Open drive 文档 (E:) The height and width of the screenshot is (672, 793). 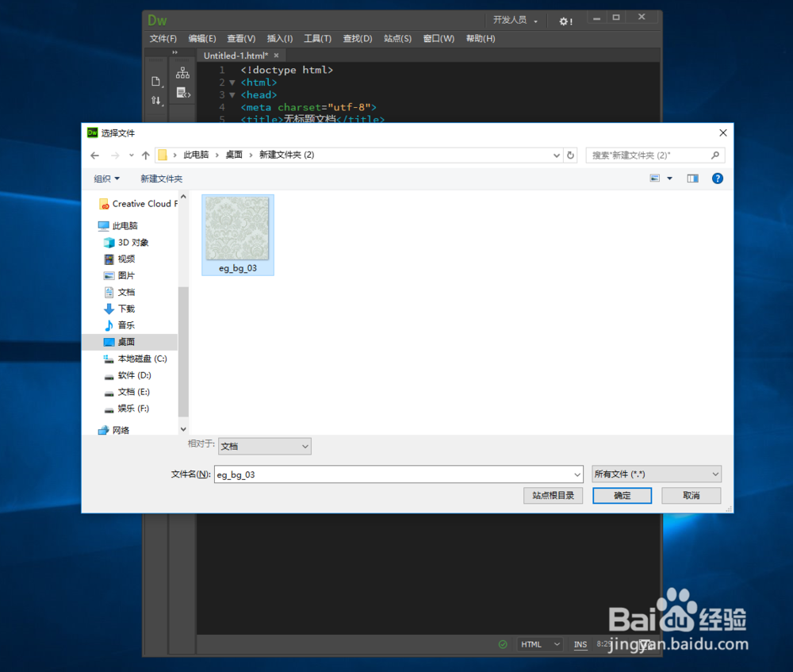pos(127,392)
